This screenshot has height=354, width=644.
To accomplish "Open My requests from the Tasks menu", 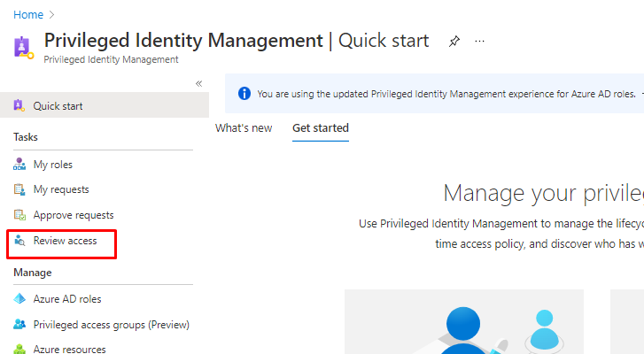I will click(x=61, y=189).
